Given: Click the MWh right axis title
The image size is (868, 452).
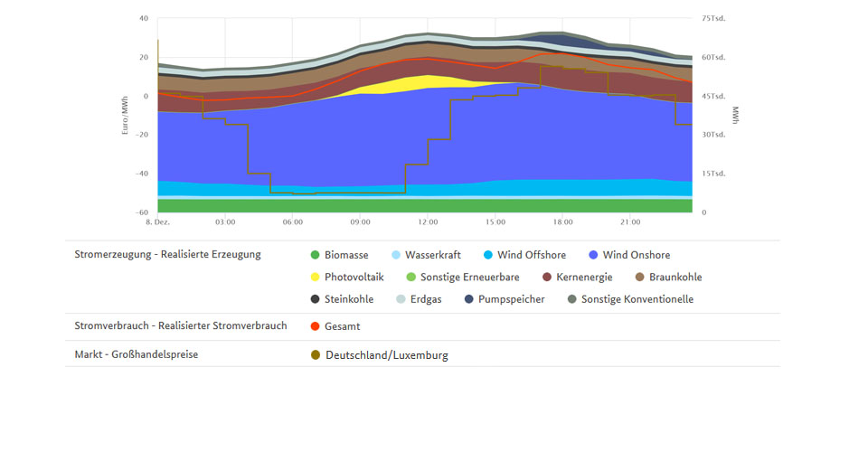Looking at the screenshot, I should [736, 115].
